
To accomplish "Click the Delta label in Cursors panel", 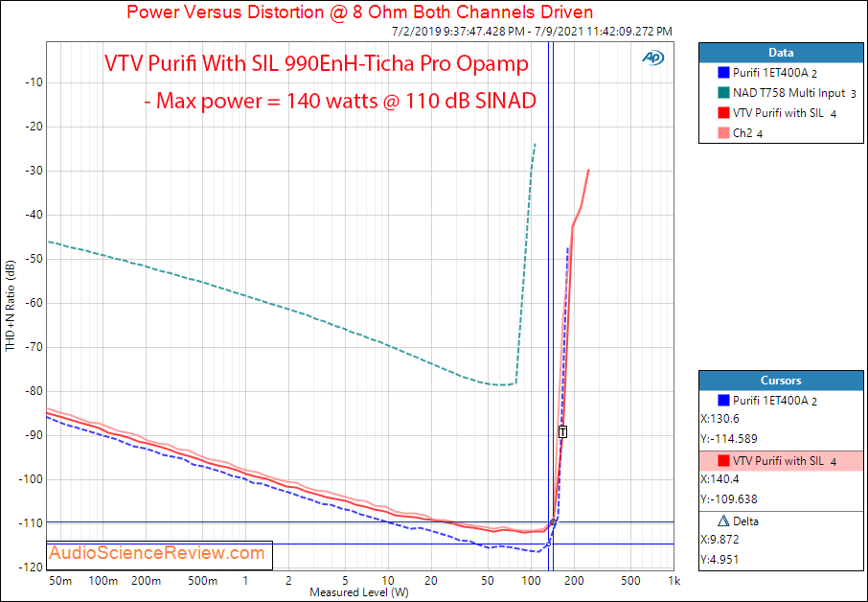I will coord(745,521).
